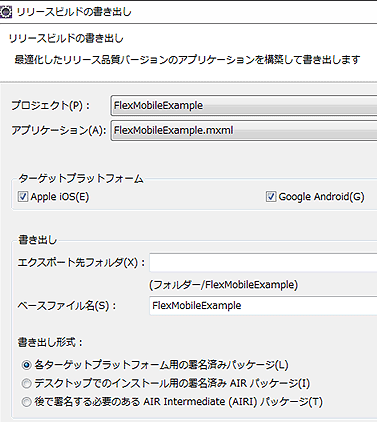The image size is (377, 422).
Task: Select 各ターゲットプラットフォーム用の署名済みパッケージ radio option
Action: (27, 365)
